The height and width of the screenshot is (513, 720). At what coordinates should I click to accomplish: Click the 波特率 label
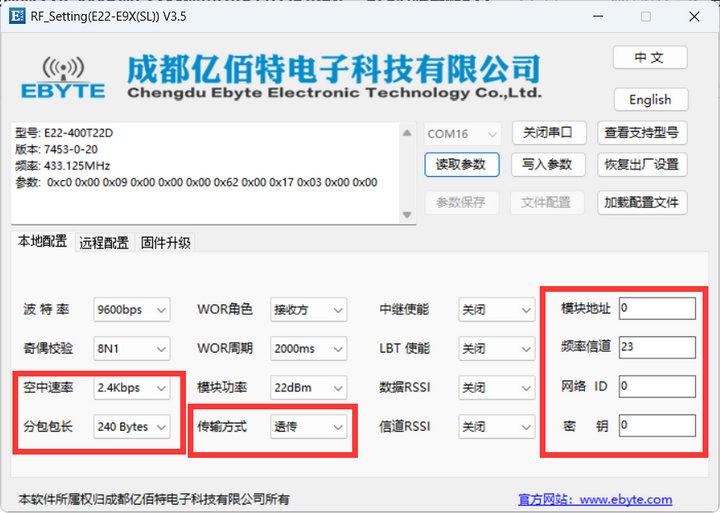(x=46, y=309)
